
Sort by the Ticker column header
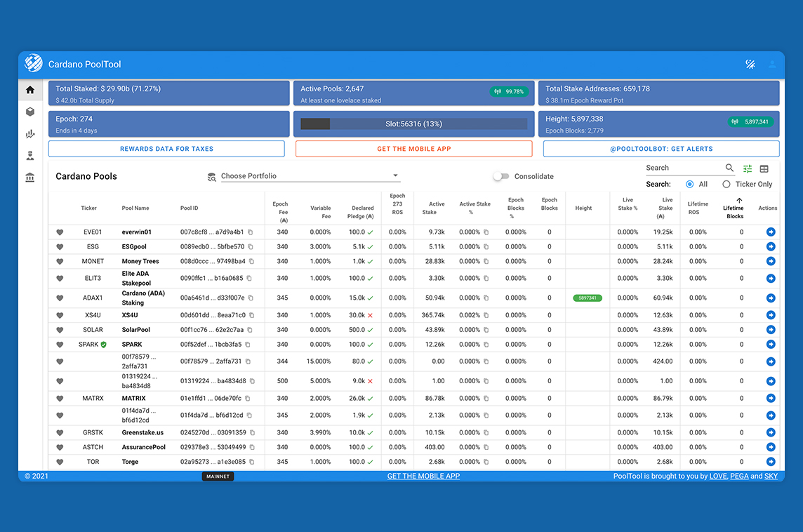(x=88, y=208)
